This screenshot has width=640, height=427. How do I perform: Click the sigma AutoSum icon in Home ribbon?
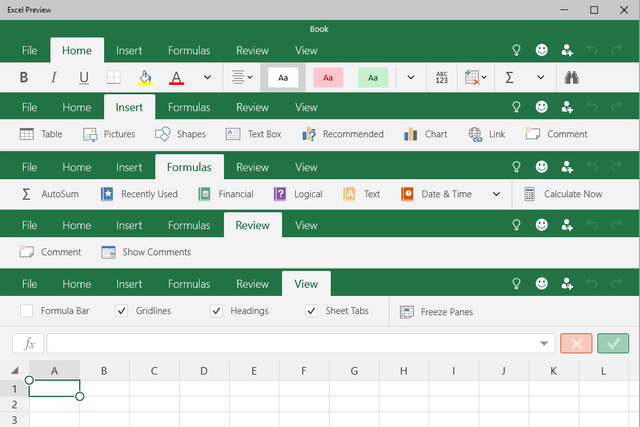click(x=509, y=77)
